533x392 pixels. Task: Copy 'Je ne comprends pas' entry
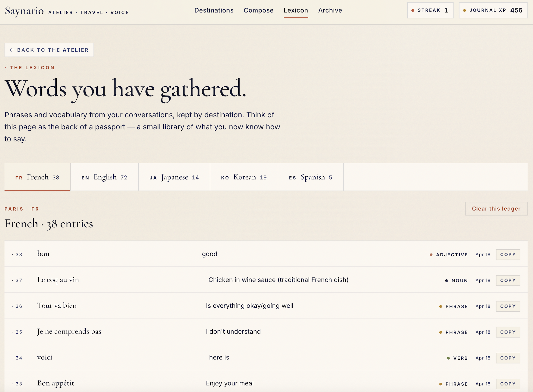[508, 332]
